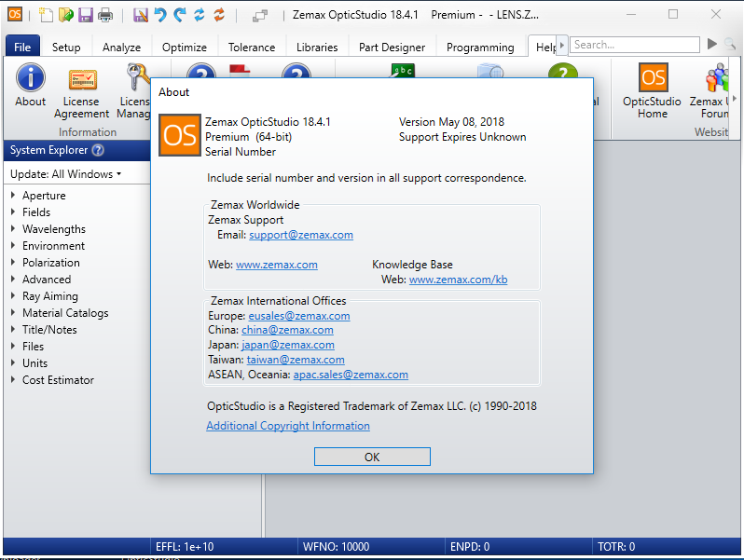Expand the Wavelengths tree node

tap(13, 228)
